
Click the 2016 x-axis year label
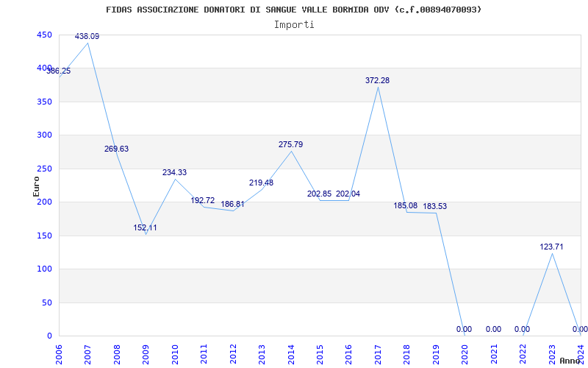click(348, 354)
